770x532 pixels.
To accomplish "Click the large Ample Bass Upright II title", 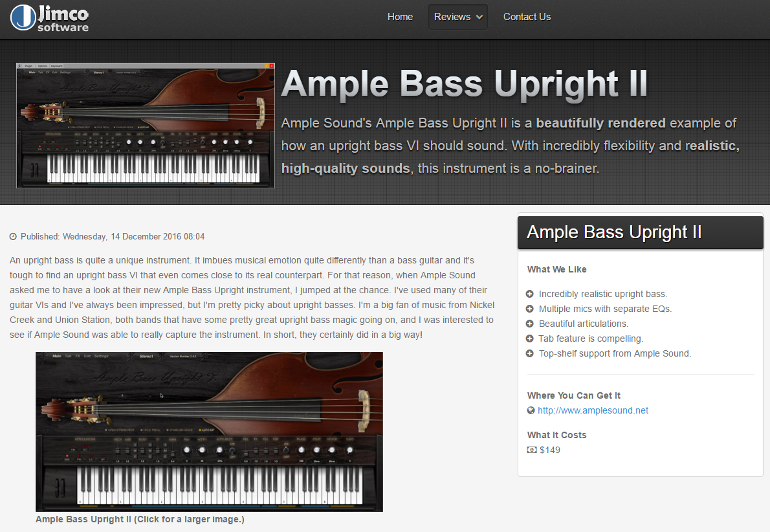I will click(x=464, y=83).
